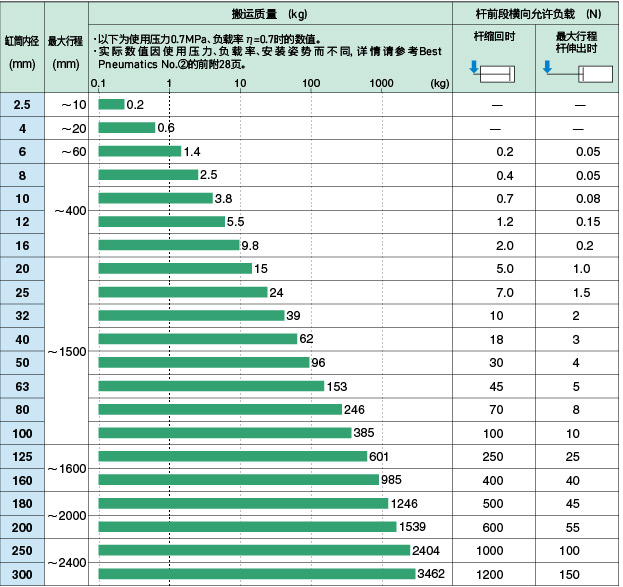Click the 杆前段横向允许负载 (N) header
623x587 pixels.
click(536, 15)
